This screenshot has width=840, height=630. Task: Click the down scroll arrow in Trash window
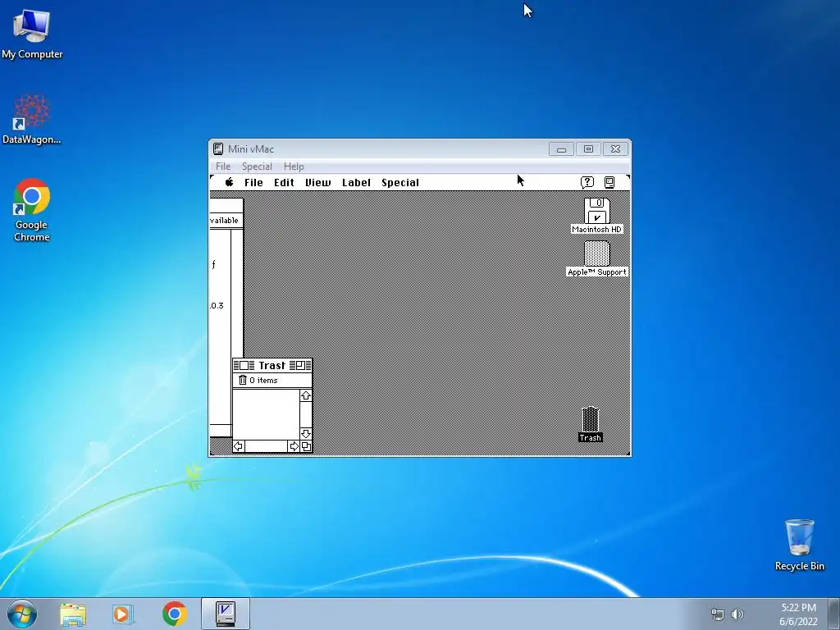(x=306, y=433)
